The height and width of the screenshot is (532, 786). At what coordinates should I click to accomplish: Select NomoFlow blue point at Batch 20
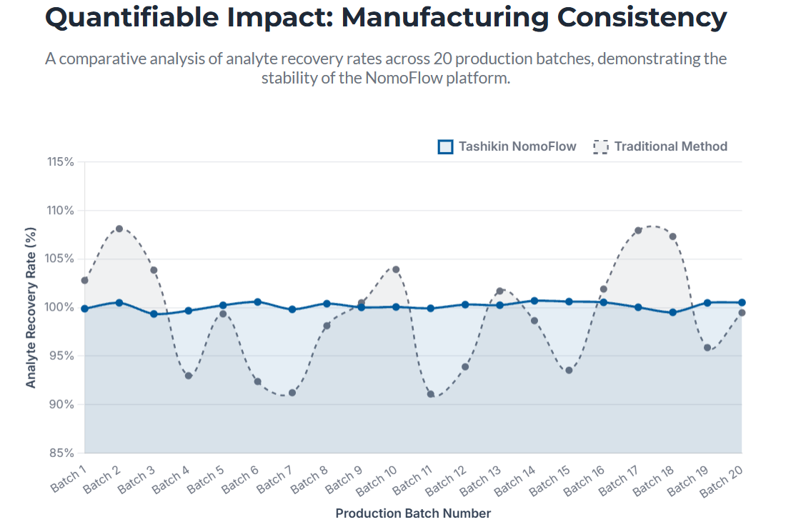pos(742,303)
